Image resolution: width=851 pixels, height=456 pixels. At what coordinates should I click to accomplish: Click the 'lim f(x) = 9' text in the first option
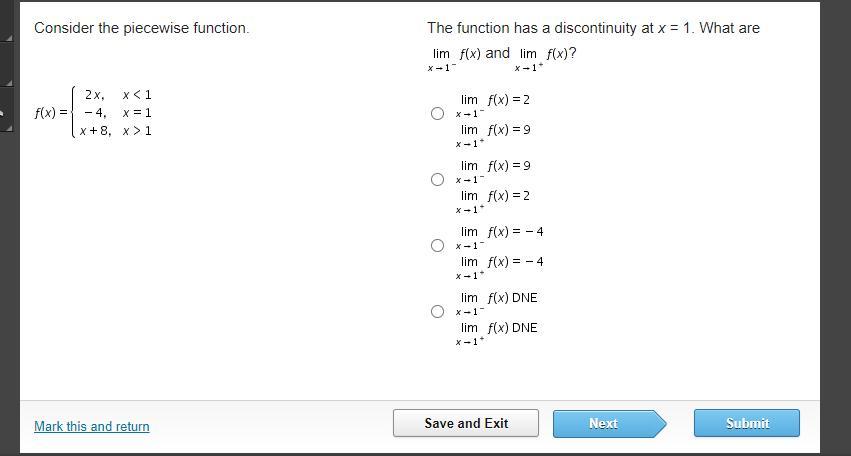tap(495, 130)
